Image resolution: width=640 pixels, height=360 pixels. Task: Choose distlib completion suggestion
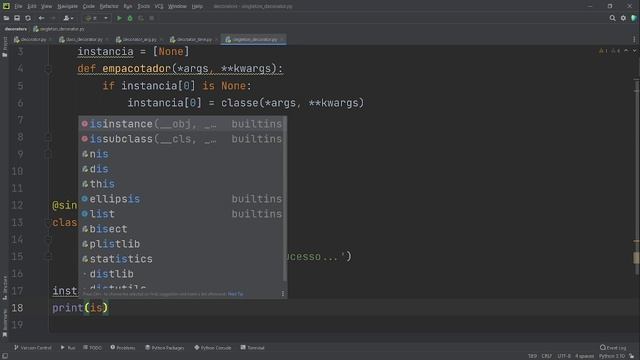[x=182, y=274]
